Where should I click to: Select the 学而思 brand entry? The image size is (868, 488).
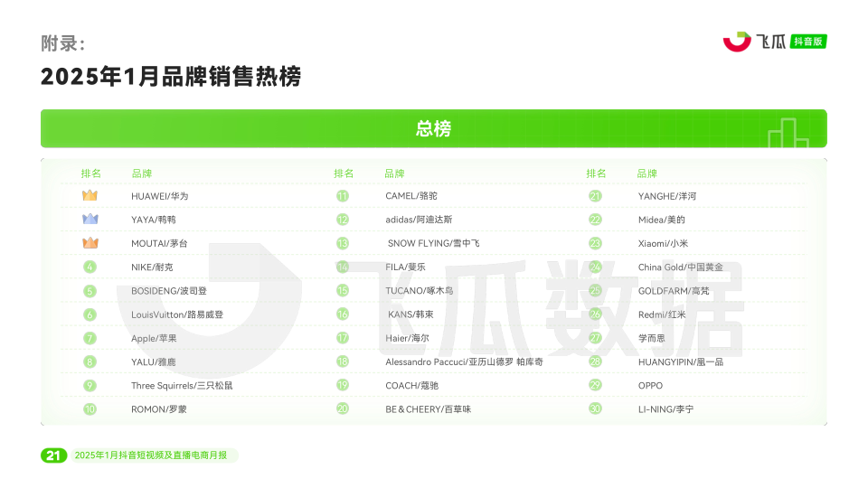click(652, 338)
